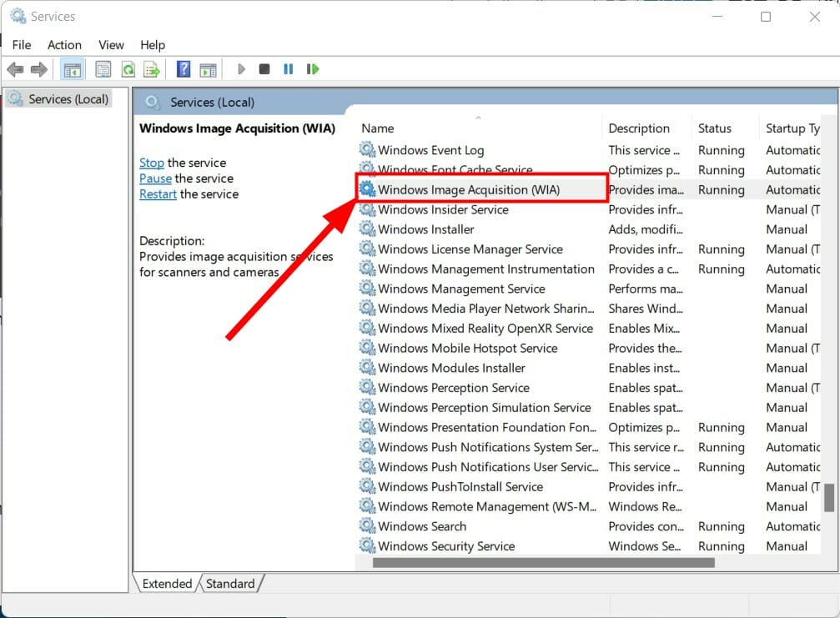This screenshot has height=618, width=840.
Task: Click the Restart the service link
Action: click(158, 194)
